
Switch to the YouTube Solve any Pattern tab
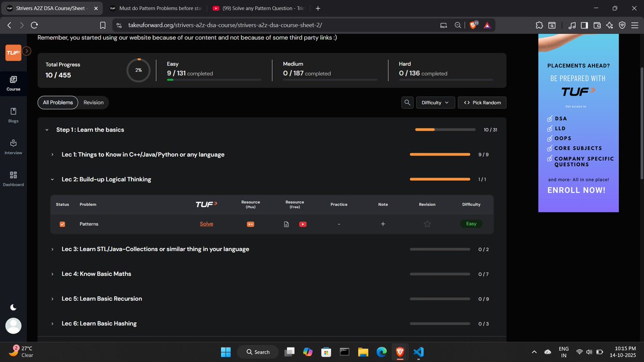pos(259,8)
